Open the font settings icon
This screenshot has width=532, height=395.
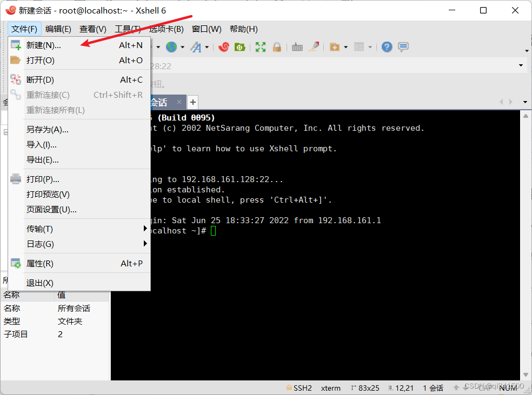(196, 47)
